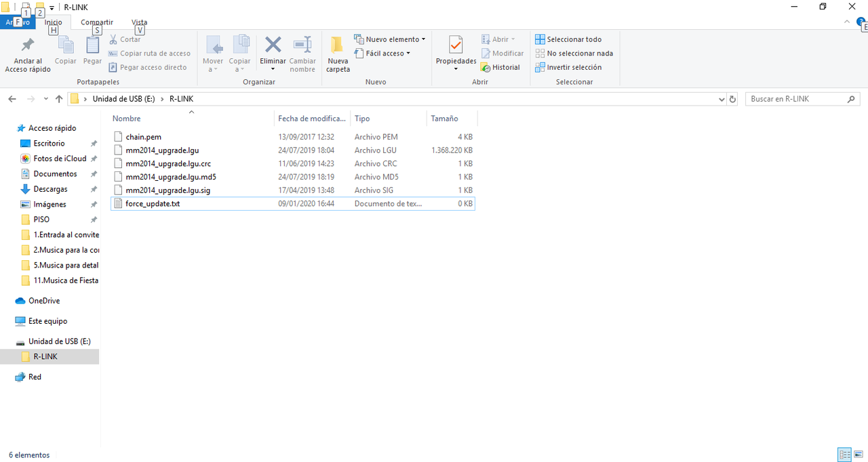
Task: Open file Historial
Action: pos(500,67)
